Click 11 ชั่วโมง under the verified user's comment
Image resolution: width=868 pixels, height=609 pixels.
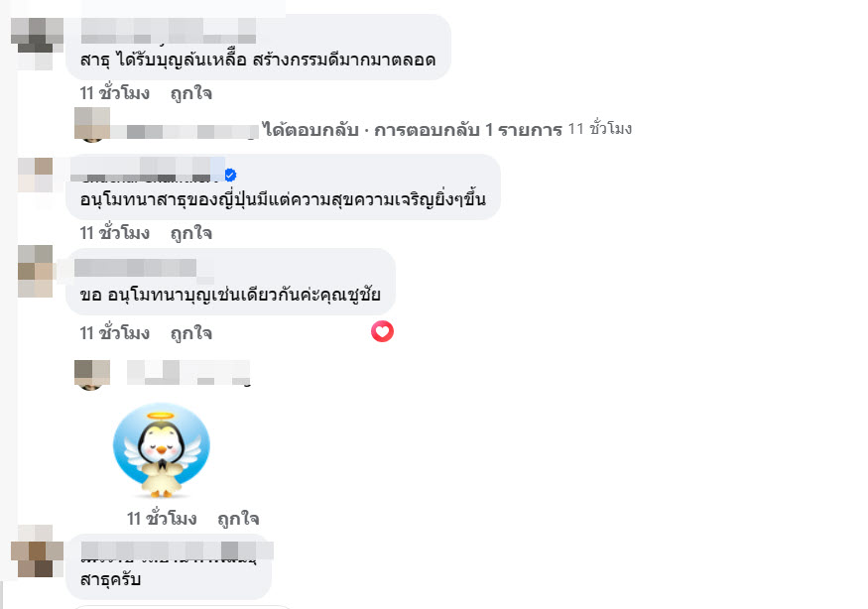[115, 232]
